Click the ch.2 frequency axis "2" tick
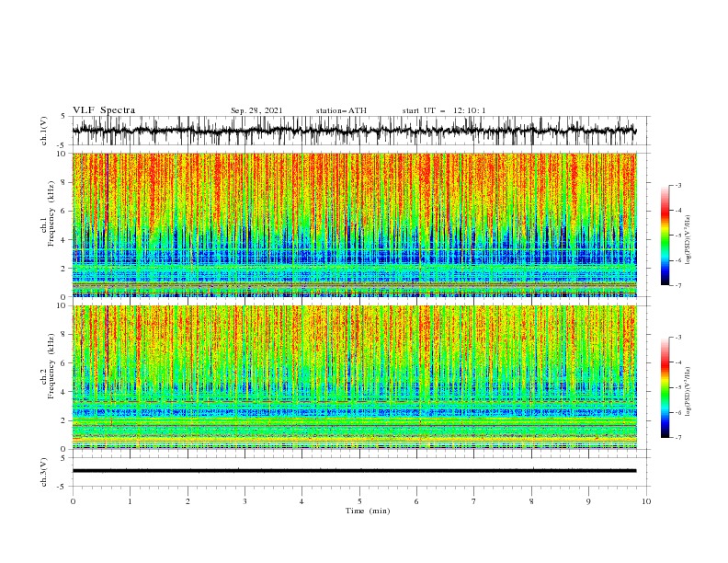728x563 pixels. click(x=64, y=420)
